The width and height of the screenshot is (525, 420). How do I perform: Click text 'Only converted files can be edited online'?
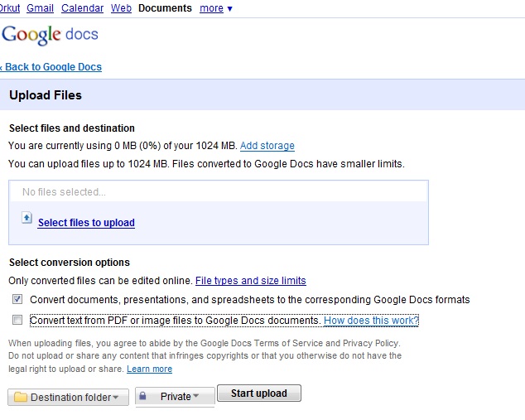coord(100,281)
